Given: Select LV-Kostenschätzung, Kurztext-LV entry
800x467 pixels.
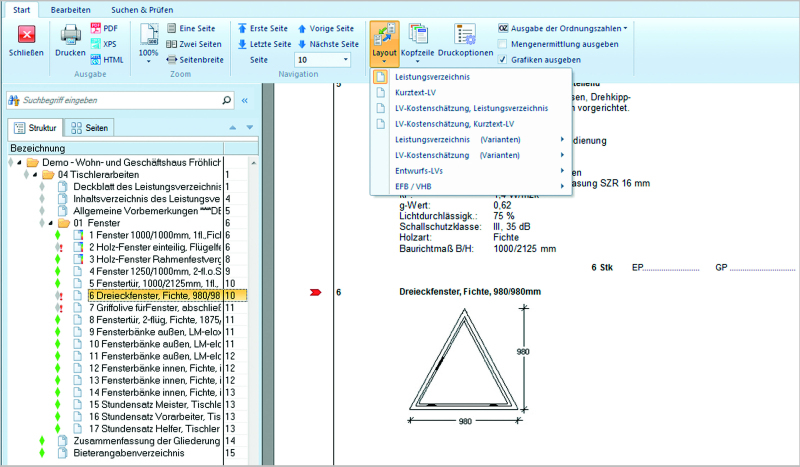Looking at the screenshot, I should [455, 124].
